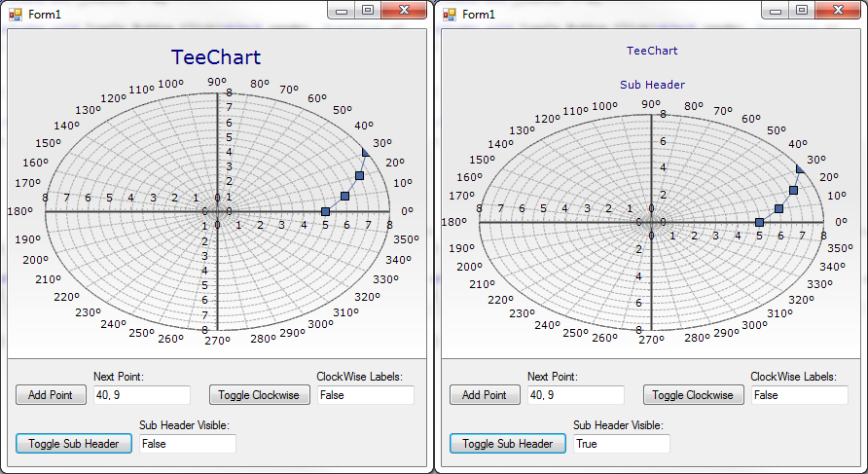868x474 pixels.
Task: Click the Sub Header text in right chart
Action: pyautogui.click(x=652, y=85)
